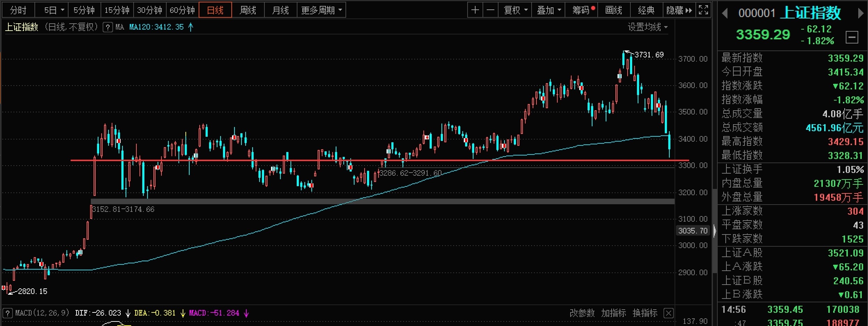Close the MACD indicator panel with X
Screen dimensions: 868x326
[668, 313]
